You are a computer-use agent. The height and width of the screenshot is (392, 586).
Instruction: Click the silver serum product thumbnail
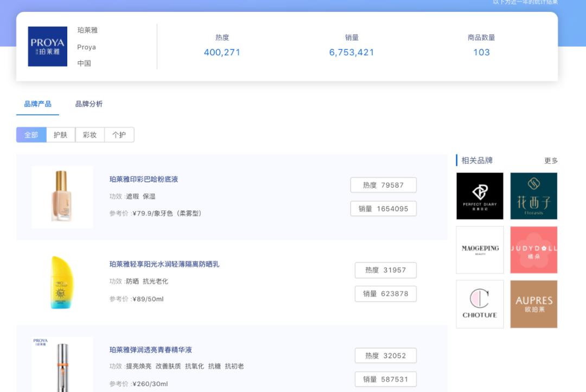[62, 364]
